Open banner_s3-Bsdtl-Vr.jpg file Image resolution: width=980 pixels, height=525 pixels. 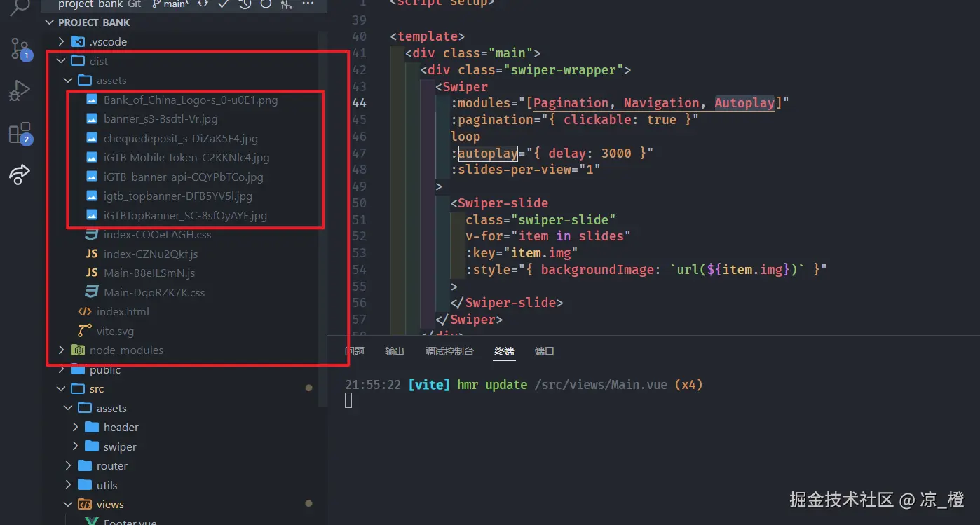click(161, 119)
